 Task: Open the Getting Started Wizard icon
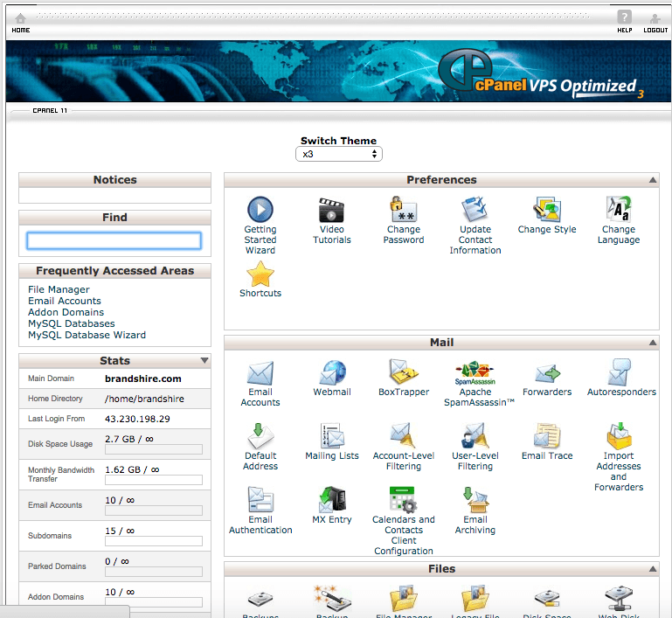pos(260,209)
